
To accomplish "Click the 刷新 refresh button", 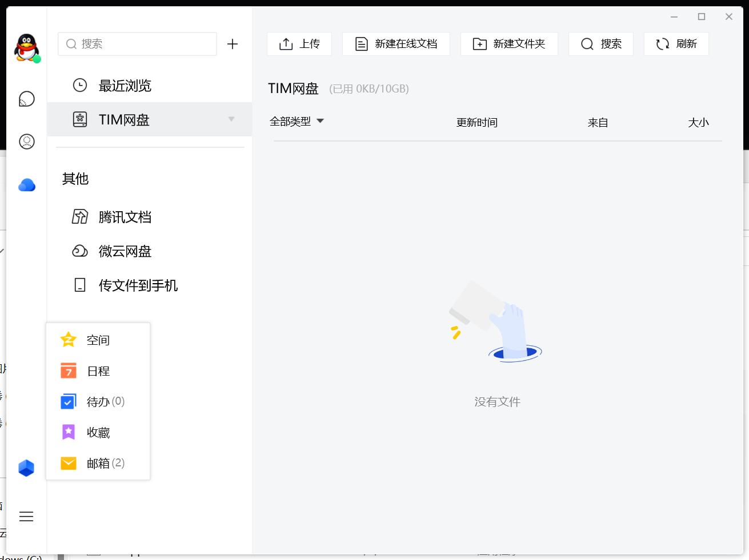I will pos(676,44).
